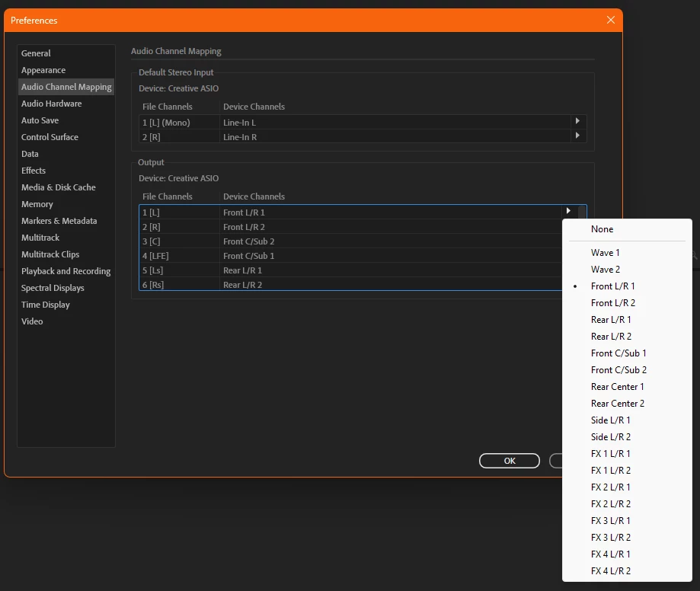Choose FX 2 L/R 2 popup entry
The image size is (700, 591).
[627, 504]
